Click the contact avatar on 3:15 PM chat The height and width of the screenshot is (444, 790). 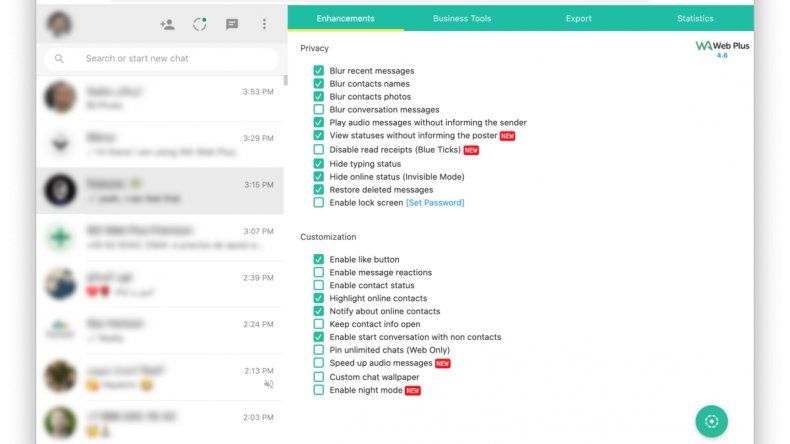pos(60,190)
